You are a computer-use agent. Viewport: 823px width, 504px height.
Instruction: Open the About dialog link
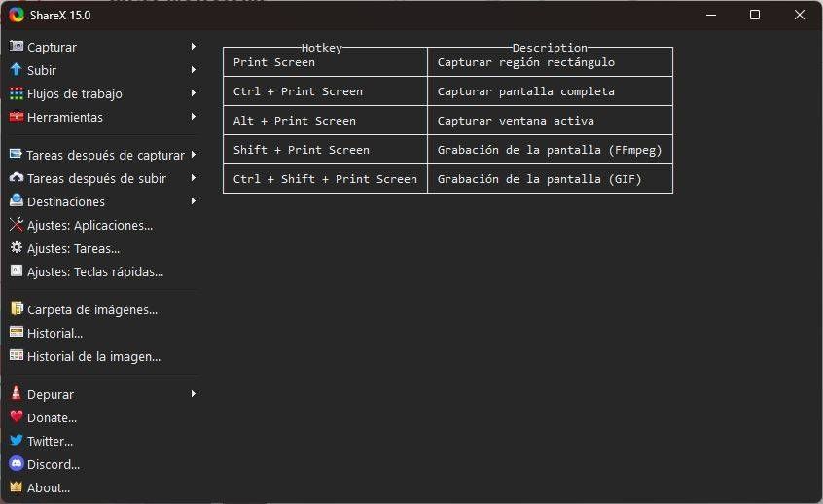pyautogui.click(x=49, y=487)
